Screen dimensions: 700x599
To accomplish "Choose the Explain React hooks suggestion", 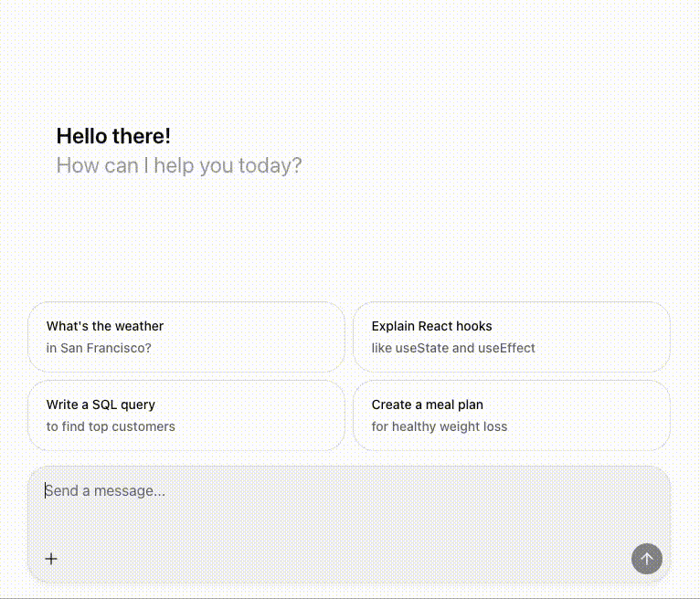I will tap(511, 336).
